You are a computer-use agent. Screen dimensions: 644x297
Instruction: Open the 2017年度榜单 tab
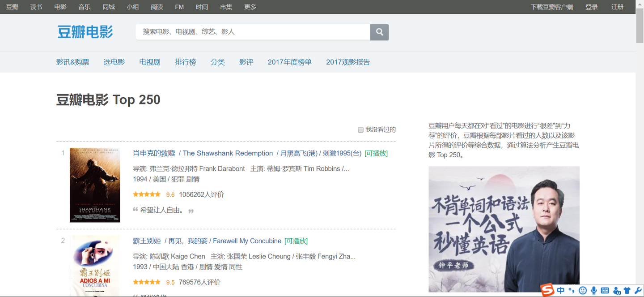pos(290,62)
